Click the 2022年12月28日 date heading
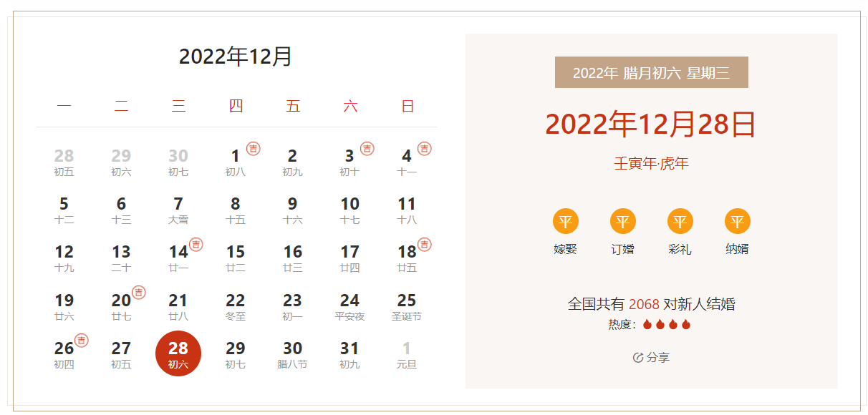 (651, 125)
